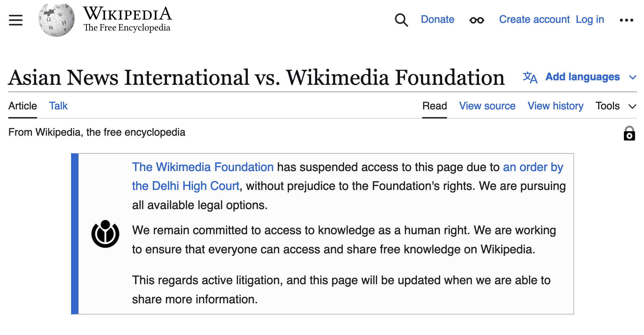Select the Article tab

(x=23, y=106)
